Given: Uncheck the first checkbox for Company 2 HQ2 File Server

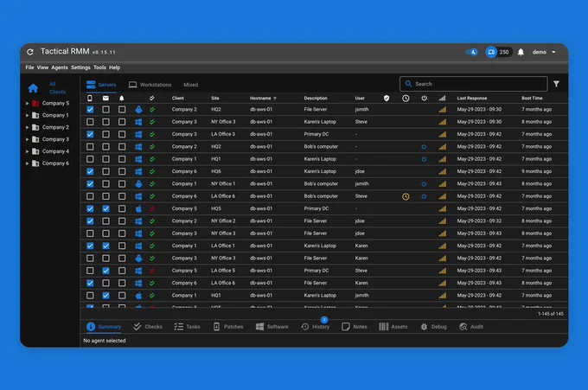Looking at the screenshot, I should (x=90, y=110).
